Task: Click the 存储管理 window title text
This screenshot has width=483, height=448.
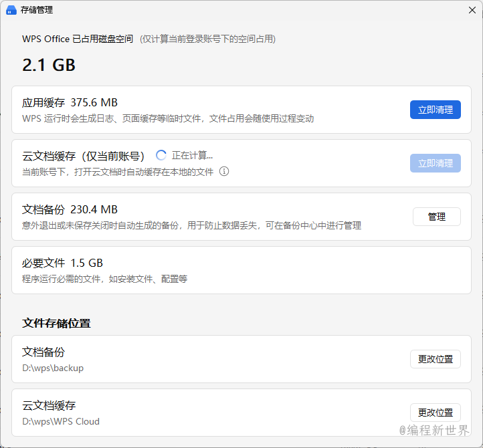Action: click(37, 10)
